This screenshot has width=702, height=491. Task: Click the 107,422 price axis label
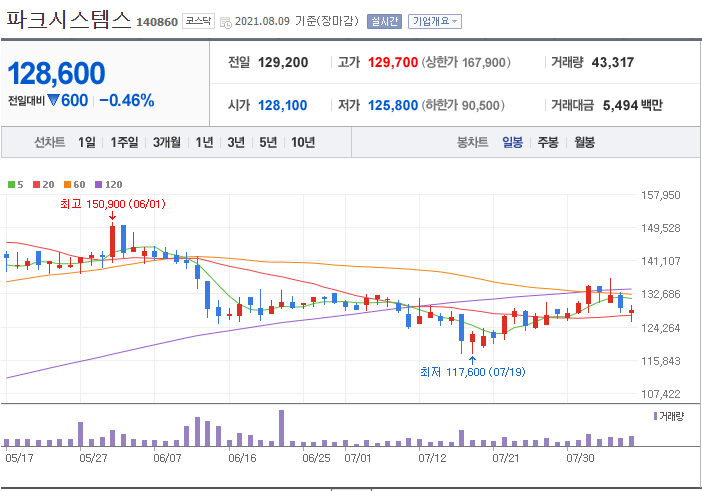click(661, 394)
